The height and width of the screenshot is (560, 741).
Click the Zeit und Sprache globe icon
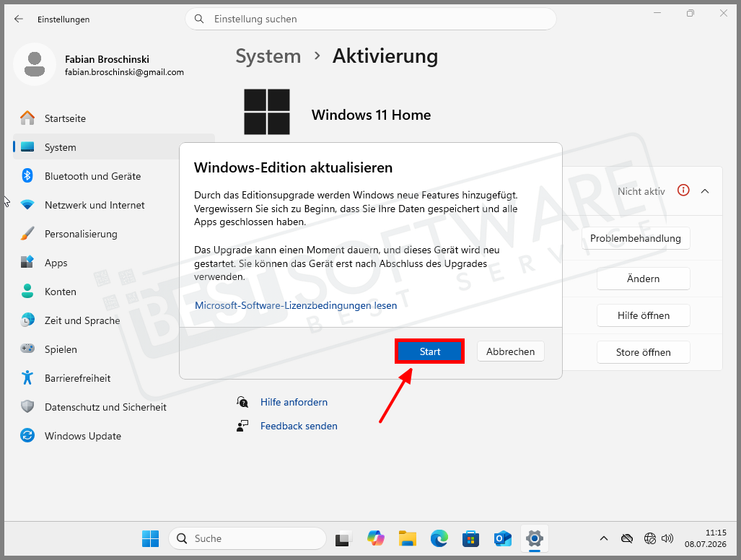(27, 320)
